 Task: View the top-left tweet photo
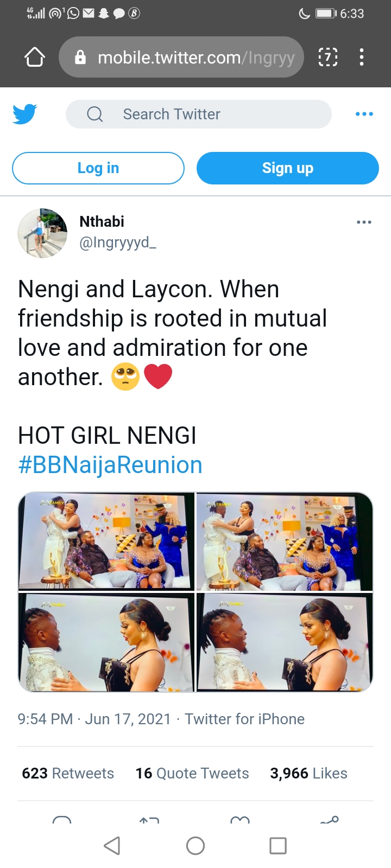106,541
